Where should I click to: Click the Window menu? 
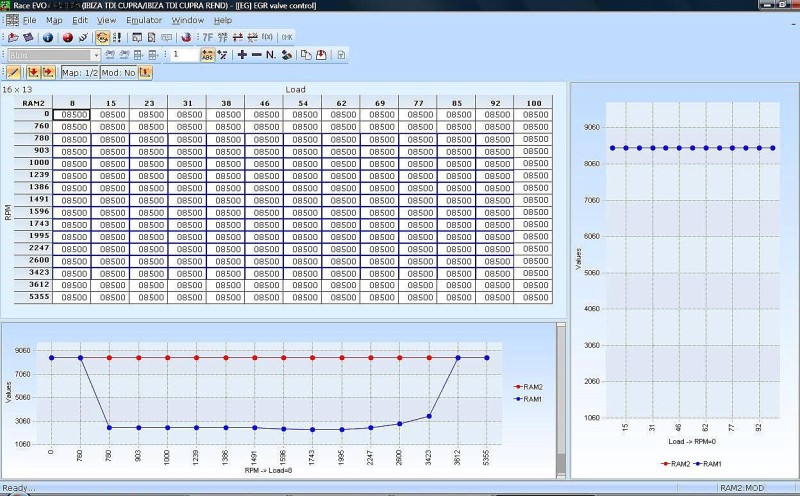click(x=187, y=20)
